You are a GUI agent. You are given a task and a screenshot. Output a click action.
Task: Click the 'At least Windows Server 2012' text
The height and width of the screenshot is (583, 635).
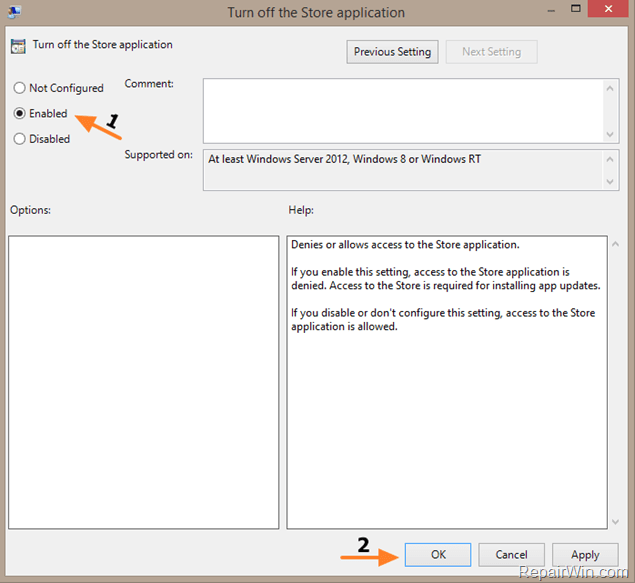point(345,159)
